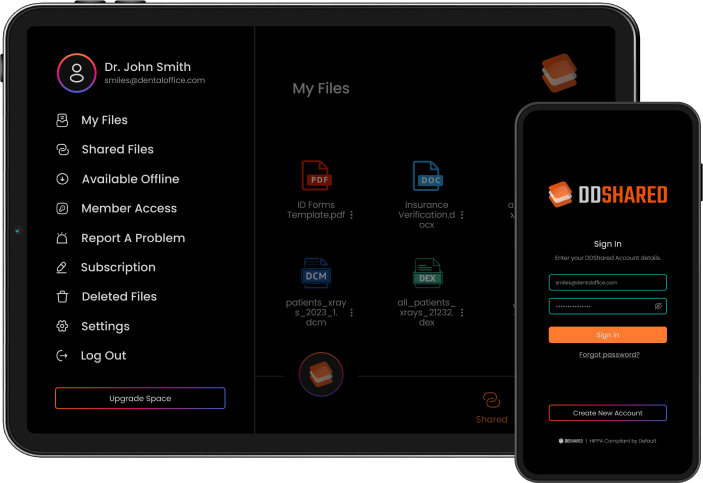Click the Log Out arrow icon
Screen dimensions: 703x483
(61, 356)
